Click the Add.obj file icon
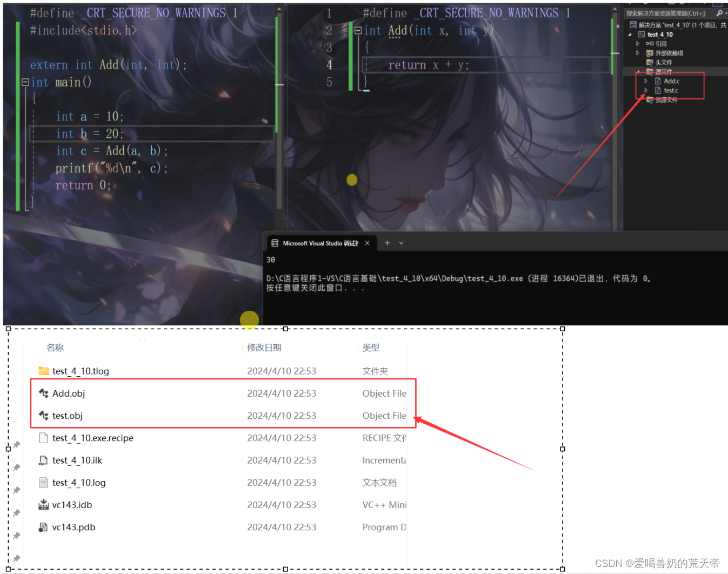 [44, 393]
